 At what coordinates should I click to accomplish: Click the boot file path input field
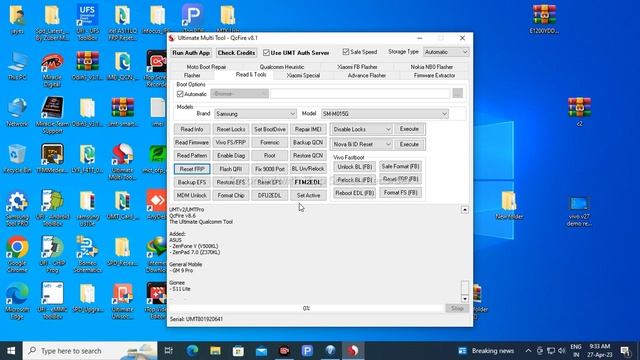click(x=360, y=93)
